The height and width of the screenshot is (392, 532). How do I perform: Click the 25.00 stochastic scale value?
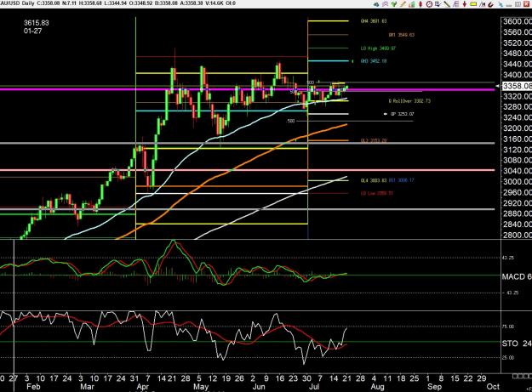[x=508, y=358]
